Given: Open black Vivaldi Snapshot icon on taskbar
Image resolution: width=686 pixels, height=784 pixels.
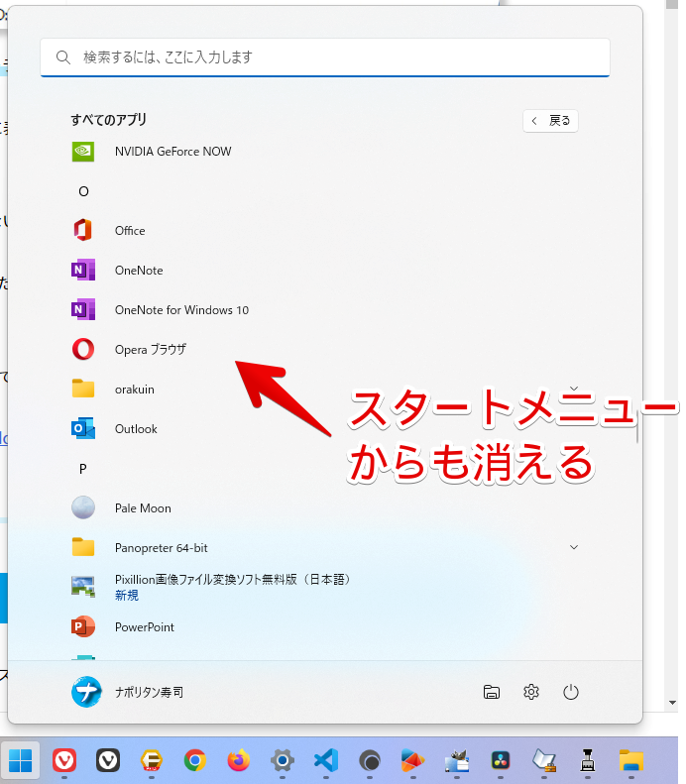Looking at the screenshot, I should coord(108,760).
